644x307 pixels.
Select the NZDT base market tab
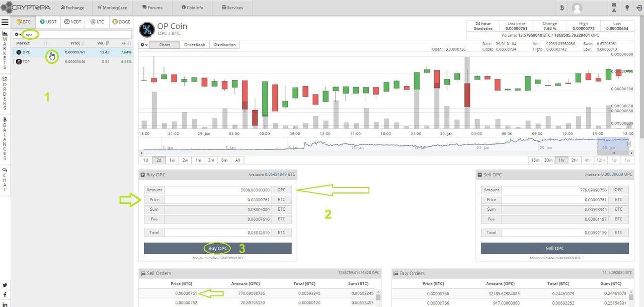[x=73, y=22]
